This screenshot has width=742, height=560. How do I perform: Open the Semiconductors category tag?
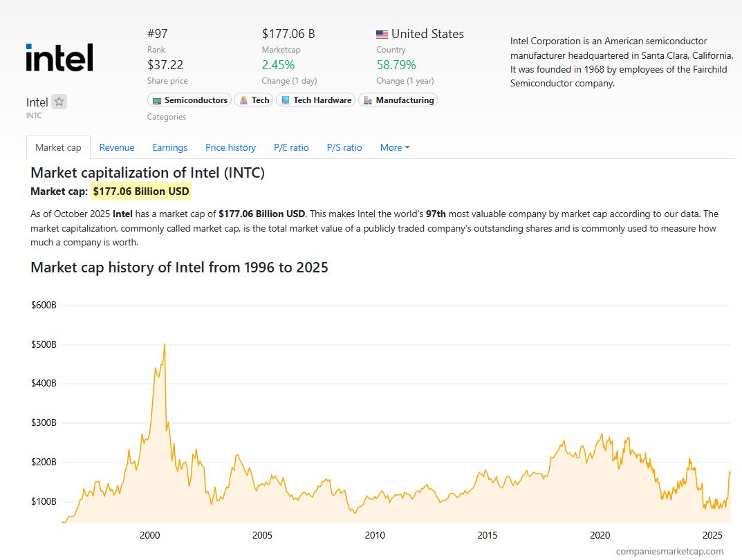click(190, 100)
